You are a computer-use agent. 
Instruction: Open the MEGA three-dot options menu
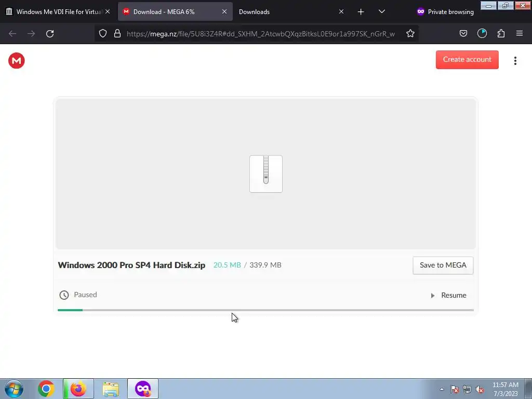pyautogui.click(x=515, y=61)
